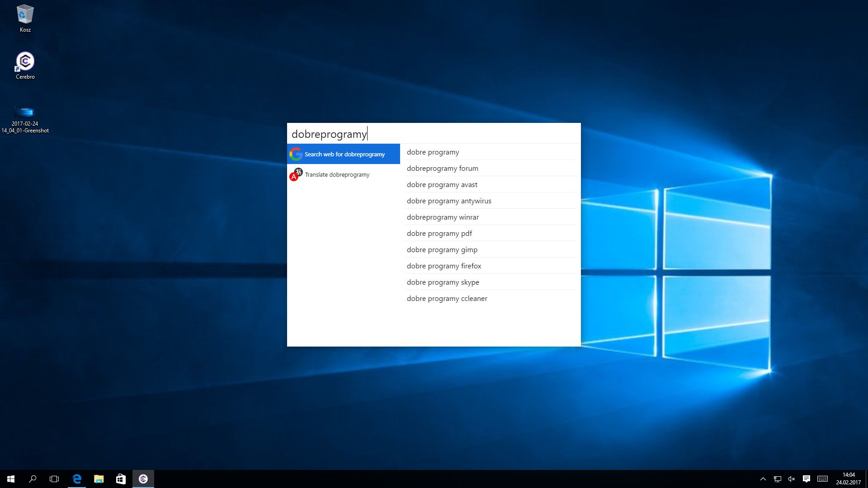Click the Translate plugin icon
The image size is (868, 488).
click(x=296, y=174)
